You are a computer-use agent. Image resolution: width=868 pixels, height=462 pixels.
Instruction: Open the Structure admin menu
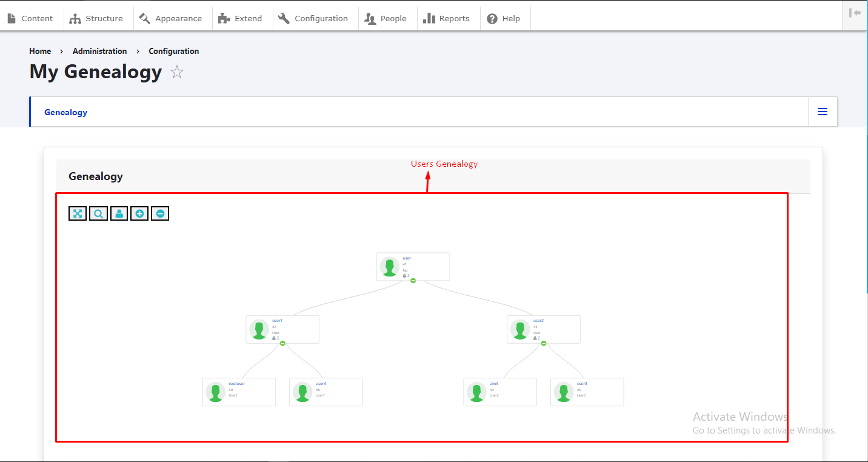click(96, 19)
